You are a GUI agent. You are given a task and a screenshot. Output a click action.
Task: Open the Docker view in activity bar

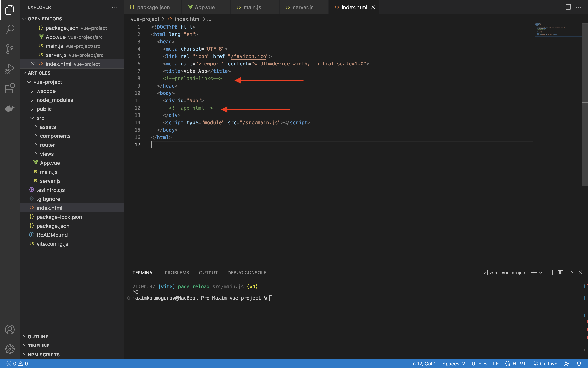pyautogui.click(x=10, y=108)
